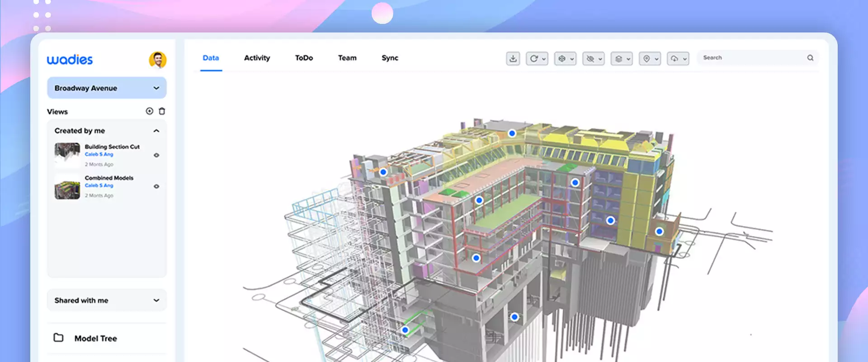Click in the Search input field

(x=750, y=58)
